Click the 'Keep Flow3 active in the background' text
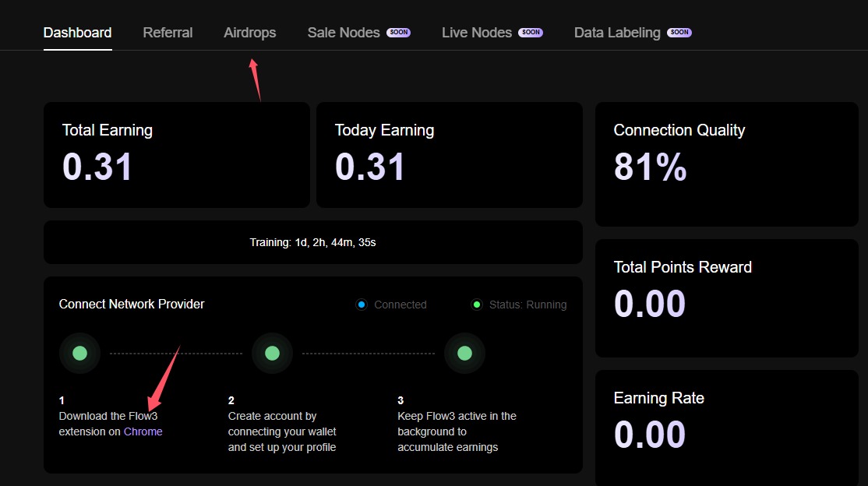 coord(457,431)
